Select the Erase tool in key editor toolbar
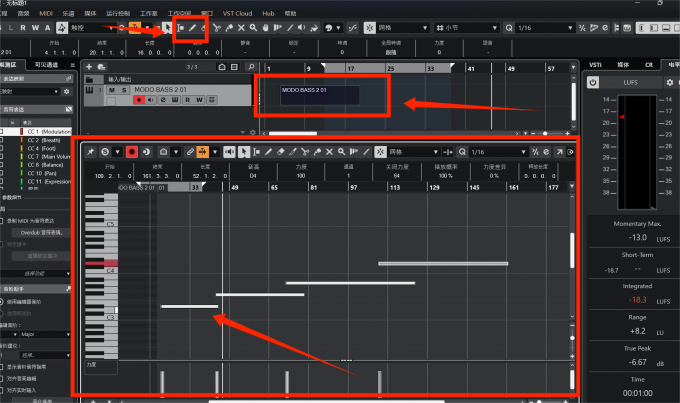The image size is (680, 403). [281, 152]
